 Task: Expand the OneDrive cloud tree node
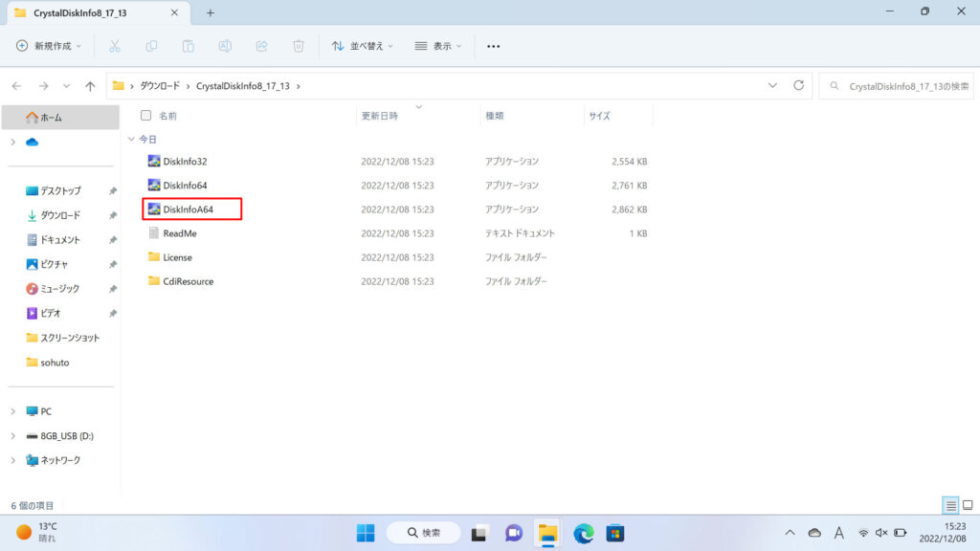(x=13, y=143)
